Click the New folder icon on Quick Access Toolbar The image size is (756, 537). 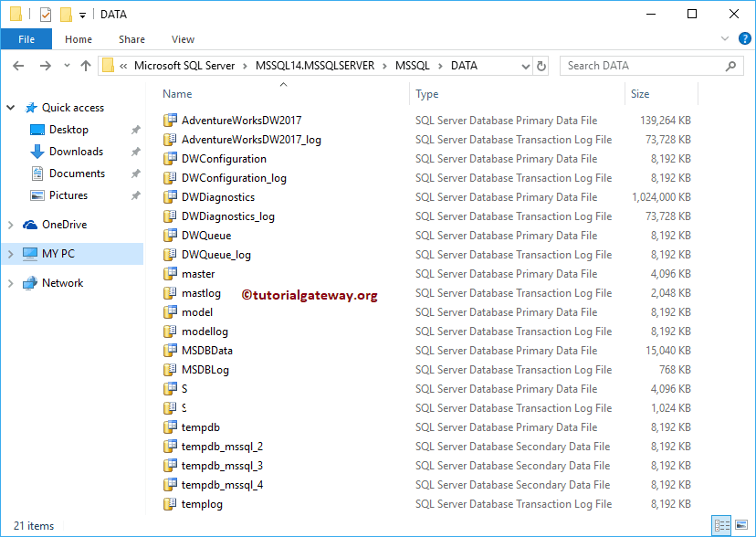(x=65, y=14)
